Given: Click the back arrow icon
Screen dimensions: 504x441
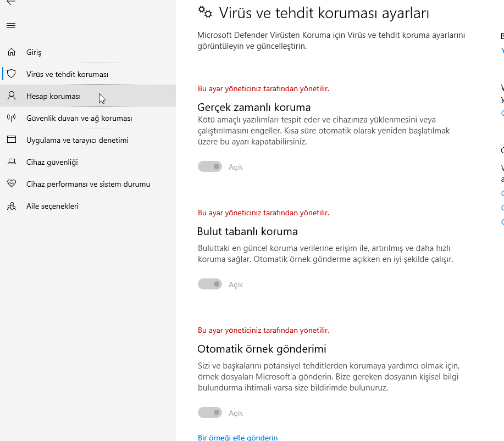Looking at the screenshot, I should click(x=11, y=2).
